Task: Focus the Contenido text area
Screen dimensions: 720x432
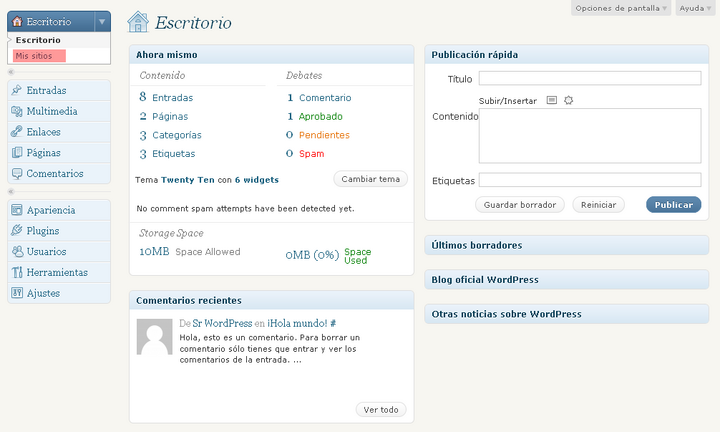Action: [590, 136]
